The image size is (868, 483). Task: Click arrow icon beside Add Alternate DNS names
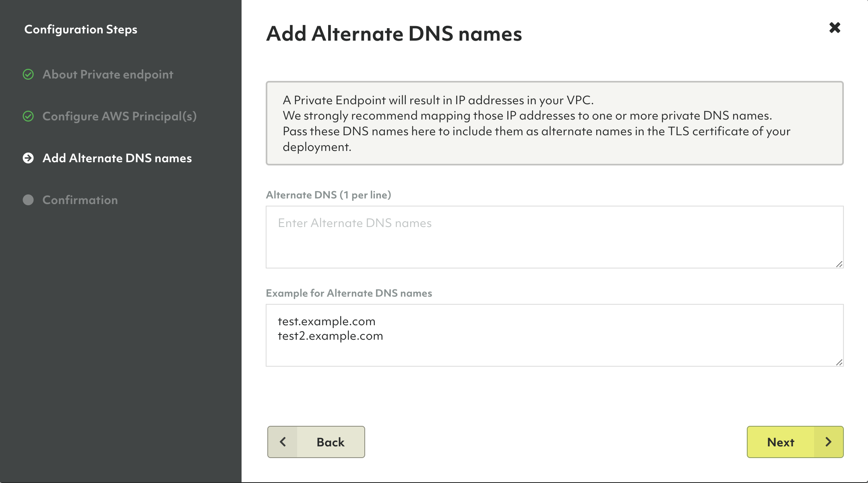pyautogui.click(x=28, y=158)
